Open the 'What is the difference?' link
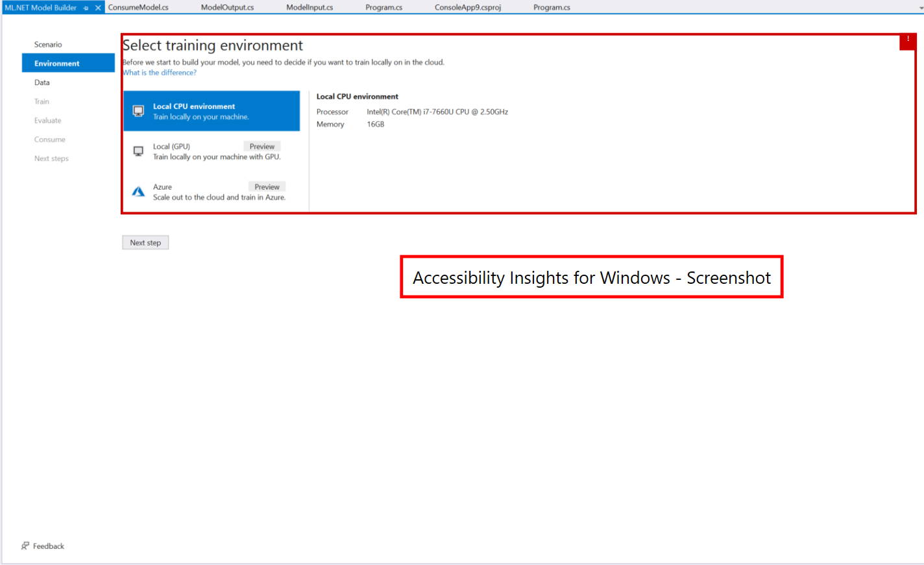Image resolution: width=924 pixels, height=565 pixels. tap(159, 72)
